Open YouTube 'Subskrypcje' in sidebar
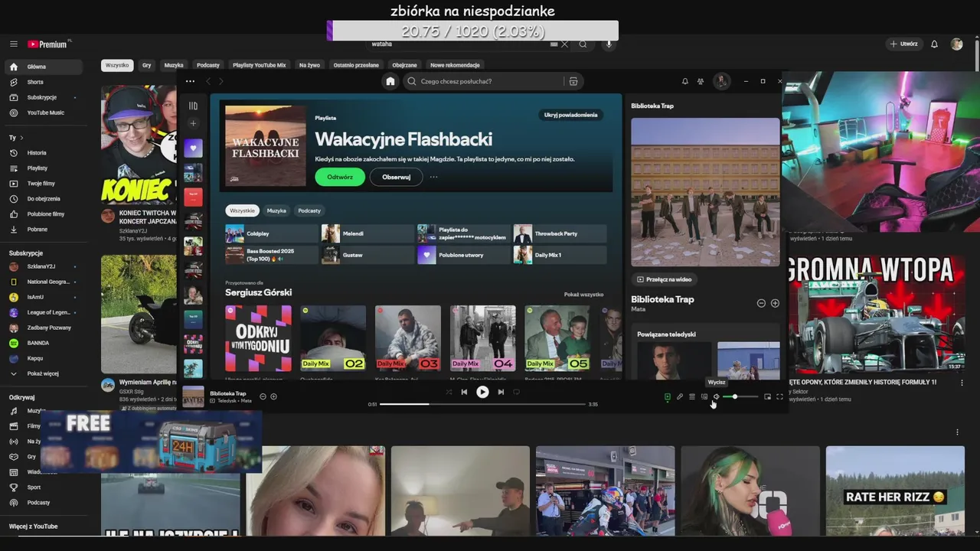The height and width of the screenshot is (551, 980). [44, 97]
